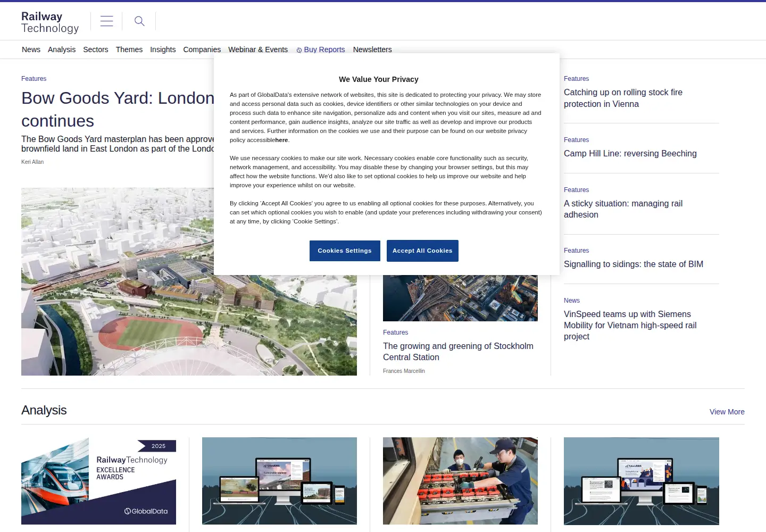Open the Companies menu item
The image size is (766, 532).
coord(202,49)
